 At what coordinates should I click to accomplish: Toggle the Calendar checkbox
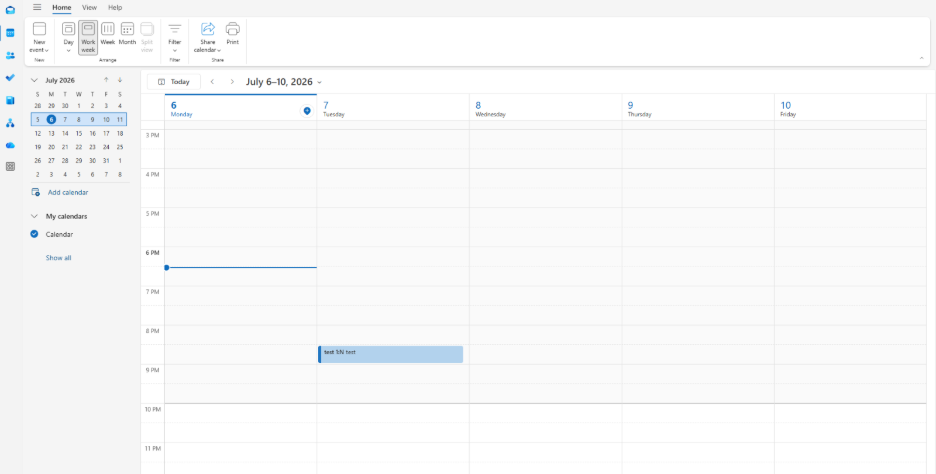point(35,234)
